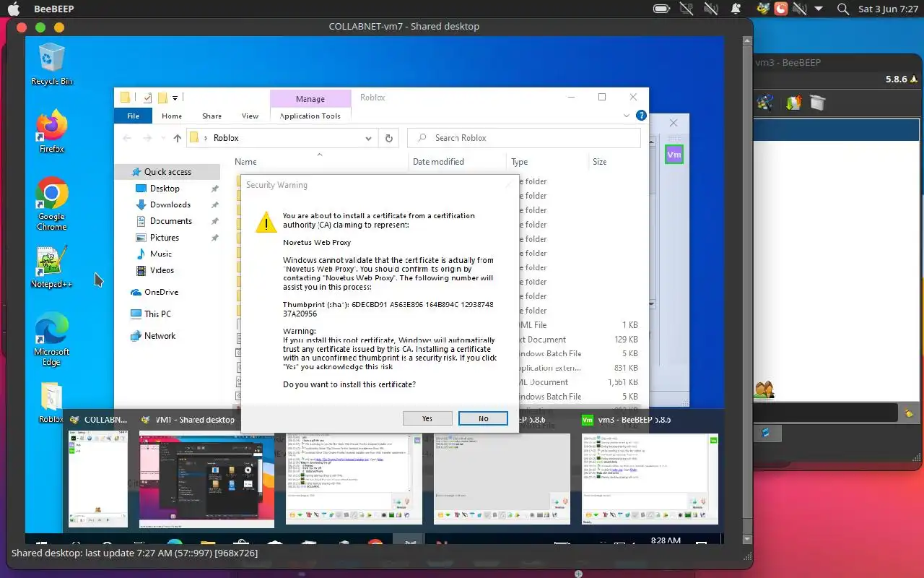Screen dimensions: 924x578
Task: Open Pictures in the navigation pane
Action: (165, 238)
